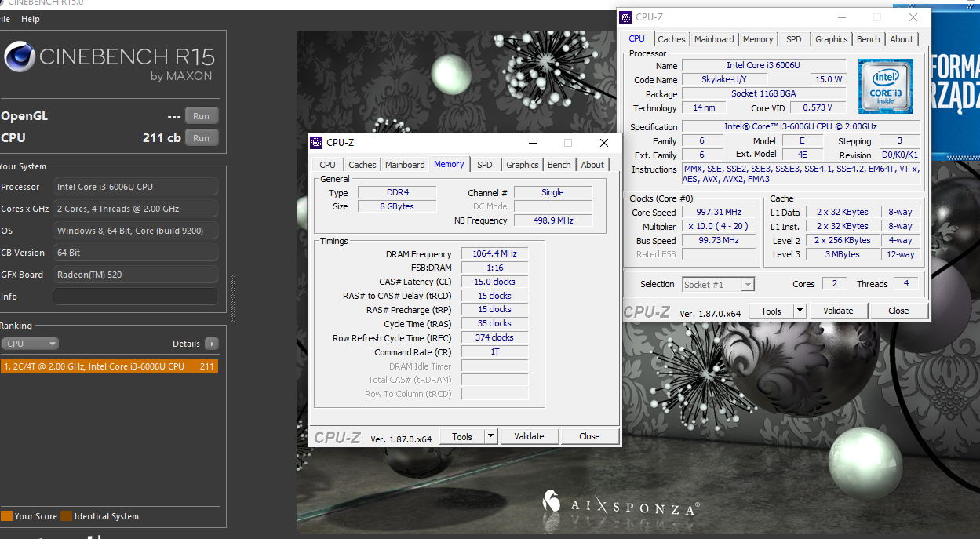Open Tools dropdown arrow in Memory window
The image size is (980, 539).
click(490, 436)
